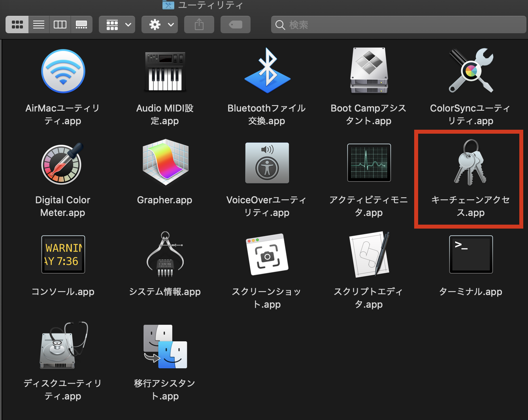Open ColorSyncユーティリティ app icon
Image resolution: width=528 pixels, height=420 pixels.
(x=471, y=70)
